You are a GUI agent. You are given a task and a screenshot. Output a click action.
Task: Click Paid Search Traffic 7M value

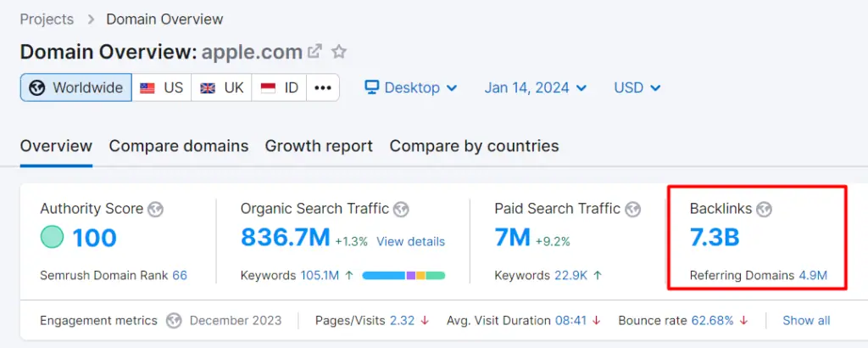pyautogui.click(x=513, y=237)
